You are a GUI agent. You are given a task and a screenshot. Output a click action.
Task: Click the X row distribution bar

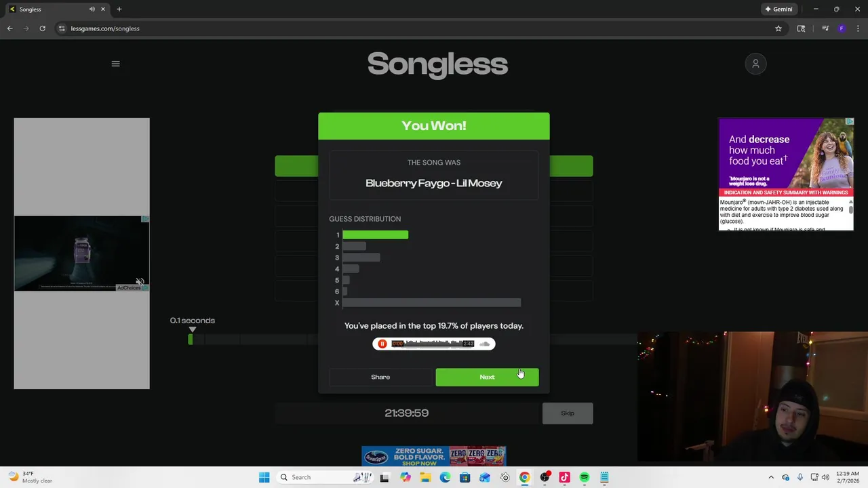tap(431, 303)
